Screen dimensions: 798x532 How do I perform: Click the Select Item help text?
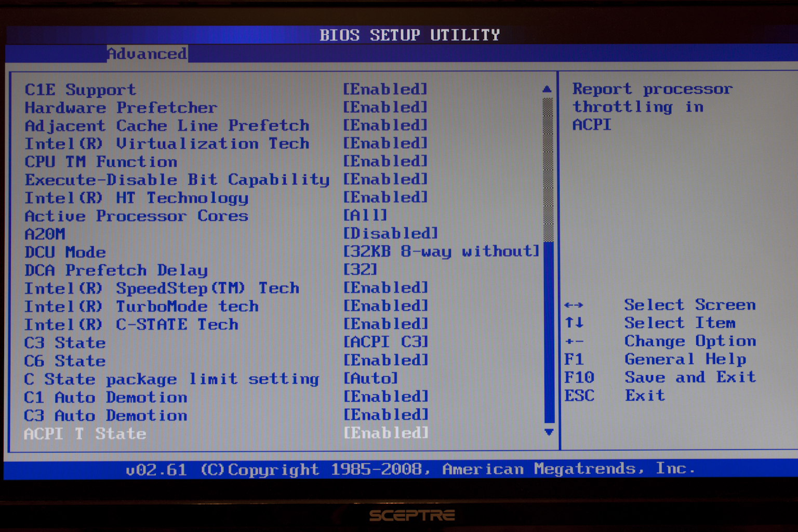[680, 323]
